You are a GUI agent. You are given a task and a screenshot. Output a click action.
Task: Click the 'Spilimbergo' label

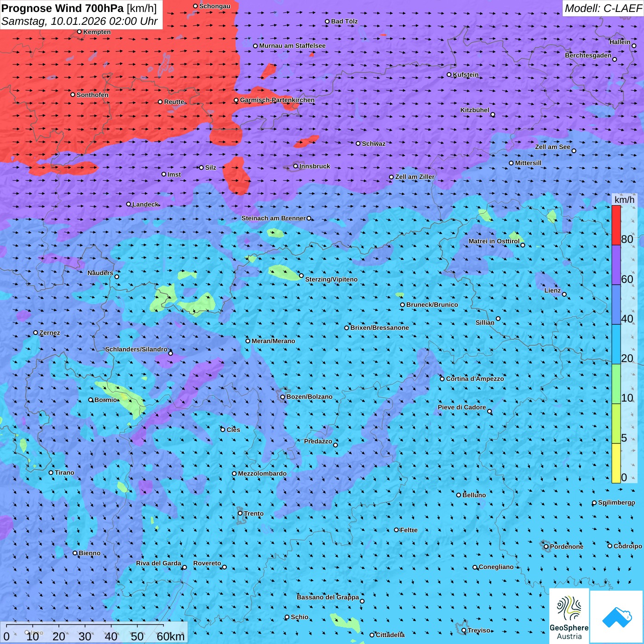tap(616, 502)
